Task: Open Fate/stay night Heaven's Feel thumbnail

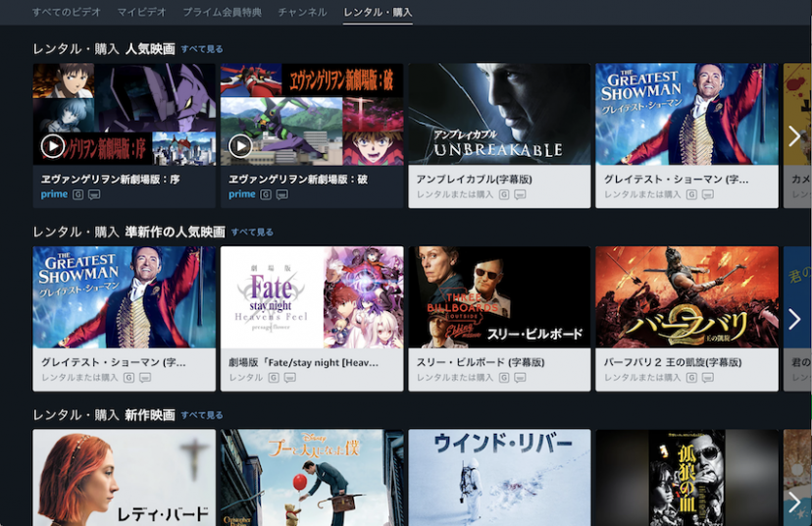Action: tap(312, 297)
